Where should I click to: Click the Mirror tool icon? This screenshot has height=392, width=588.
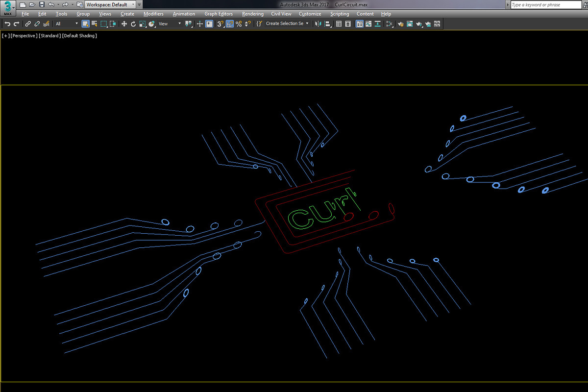(318, 24)
